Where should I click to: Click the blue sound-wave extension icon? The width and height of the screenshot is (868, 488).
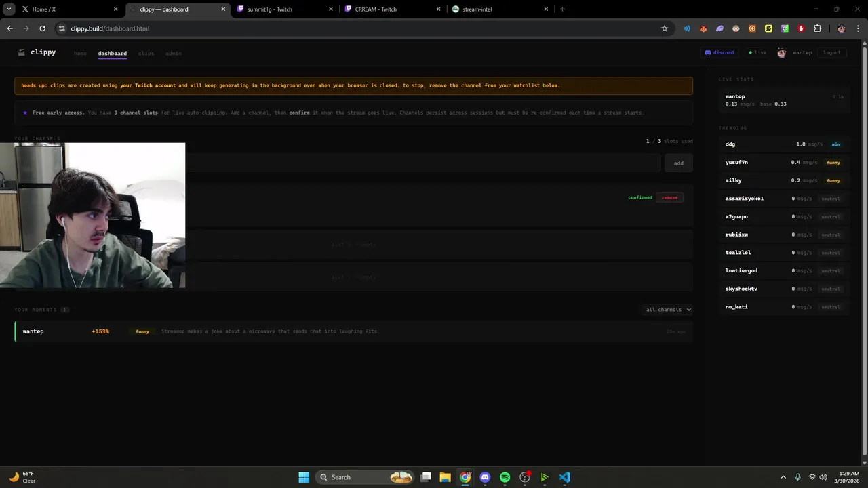coord(687,28)
